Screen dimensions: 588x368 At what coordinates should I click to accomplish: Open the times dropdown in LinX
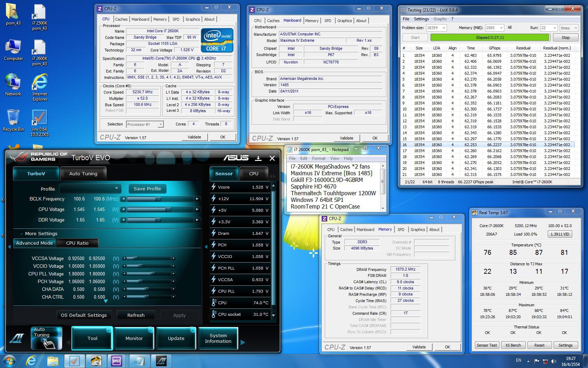[x=569, y=28]
